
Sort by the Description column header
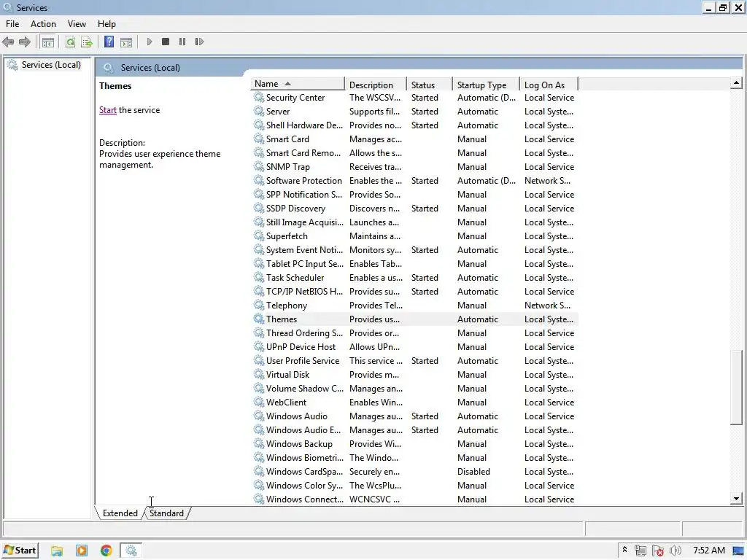pyautogui.click(x=376, y=85)
